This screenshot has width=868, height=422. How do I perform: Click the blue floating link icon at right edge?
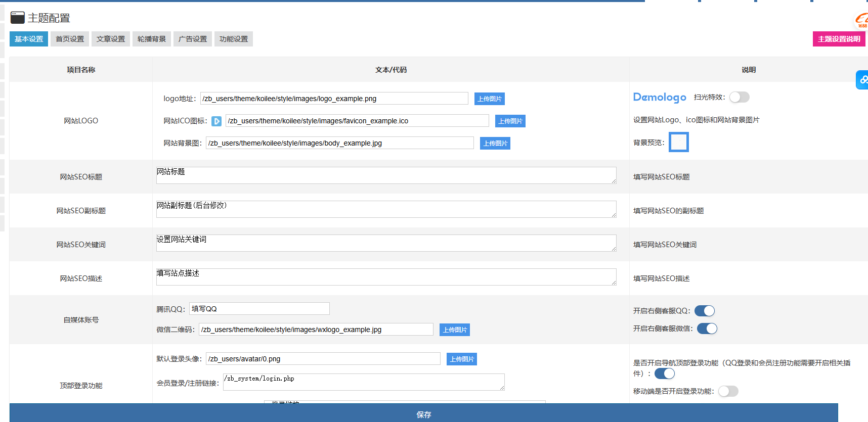862,80
